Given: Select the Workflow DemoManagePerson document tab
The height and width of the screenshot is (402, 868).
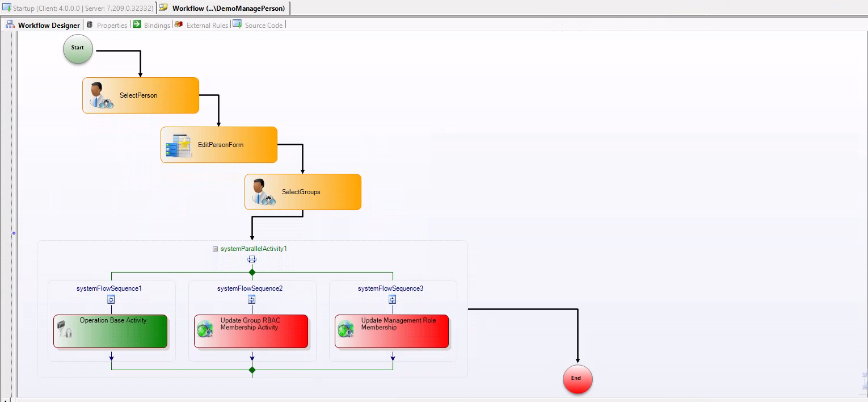Looking at the screenshot, I should click(224, 8).
